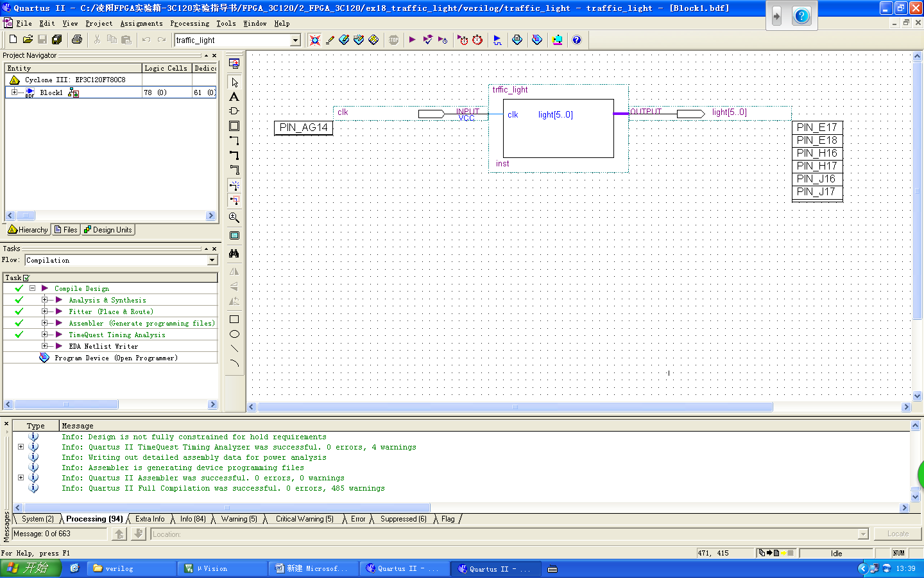Click the printer icon in toolbar
Image resolution: width=924 pixels, height=578 pixels.
click(77, 40)
